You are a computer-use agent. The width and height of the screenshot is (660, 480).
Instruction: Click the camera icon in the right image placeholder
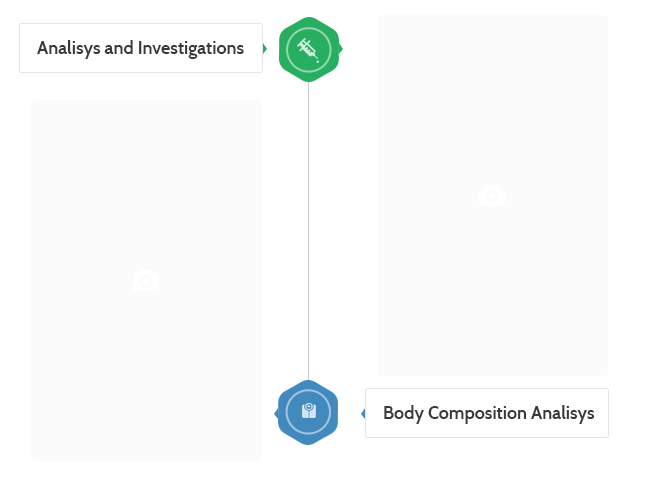coord(492,195)
